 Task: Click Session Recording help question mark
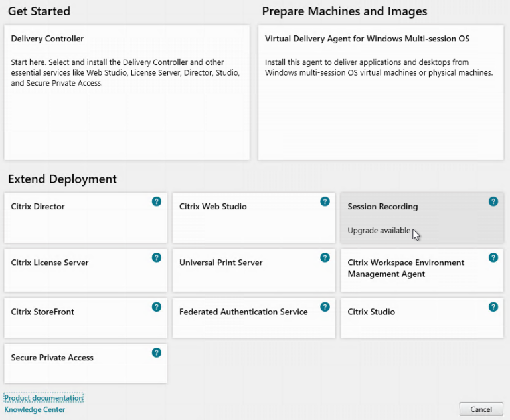[x=493, y=201]
